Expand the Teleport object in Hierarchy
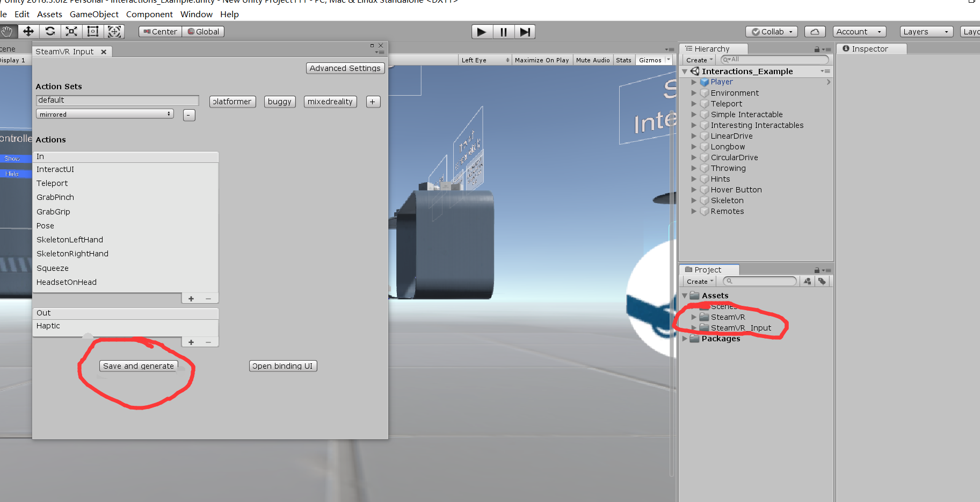Screen dimensions: 980x502 click(x=694, y=104)
